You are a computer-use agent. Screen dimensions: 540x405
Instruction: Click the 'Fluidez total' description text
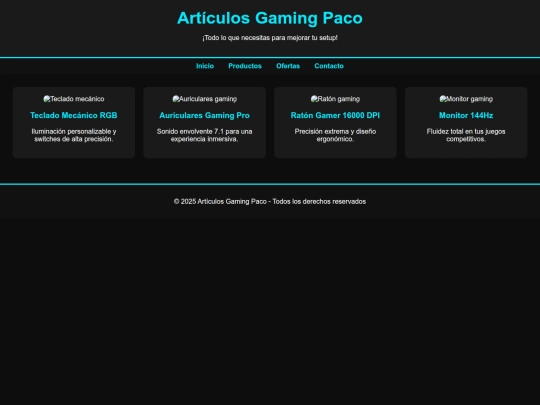pos(466,135)
